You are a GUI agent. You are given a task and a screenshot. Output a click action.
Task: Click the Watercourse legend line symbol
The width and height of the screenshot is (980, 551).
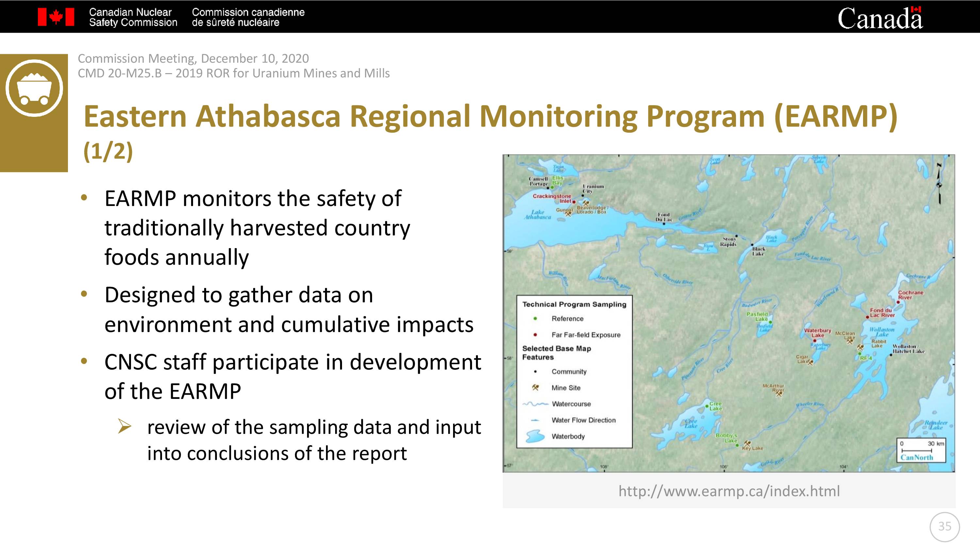[535, 404]
